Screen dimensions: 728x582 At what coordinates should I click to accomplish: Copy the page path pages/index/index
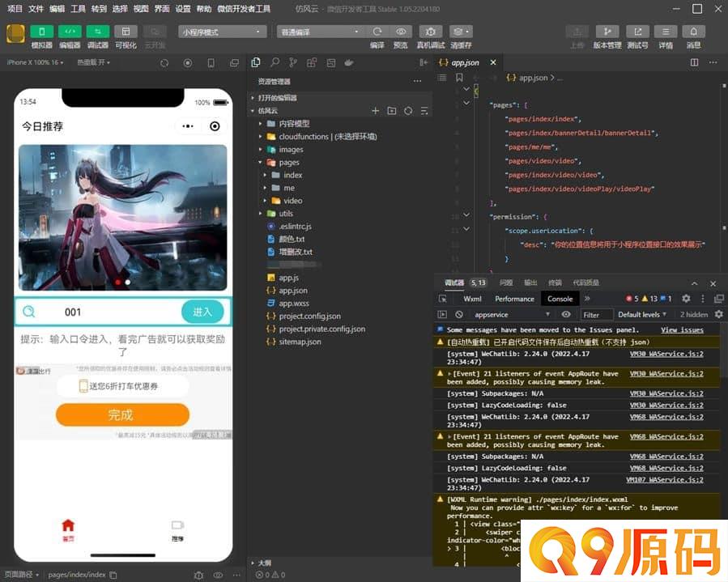[x=113, y=575]
